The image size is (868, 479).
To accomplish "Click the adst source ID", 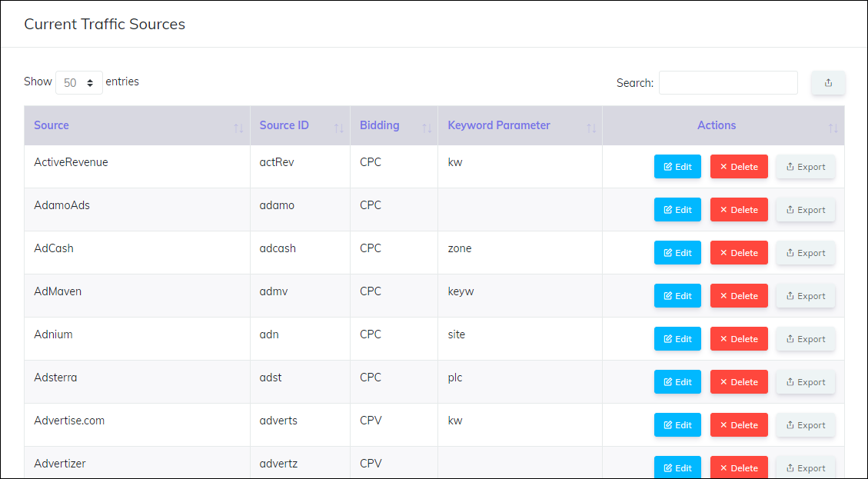I will (271, 378).
